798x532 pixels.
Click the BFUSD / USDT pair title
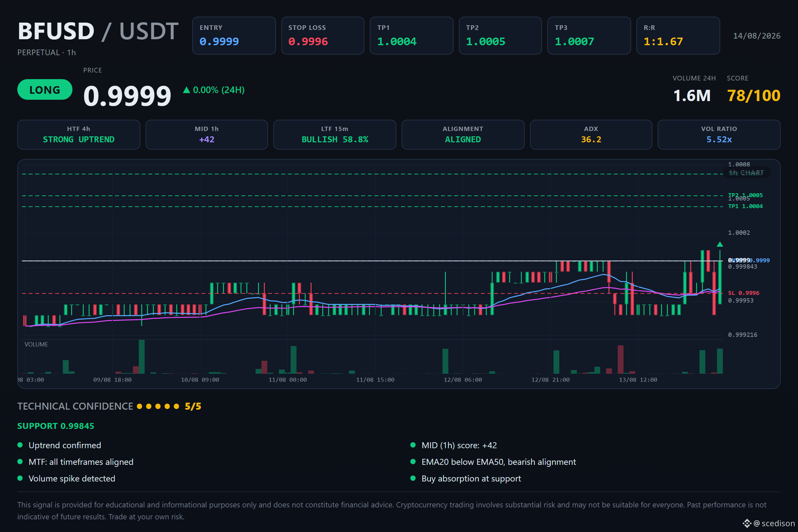98,31
